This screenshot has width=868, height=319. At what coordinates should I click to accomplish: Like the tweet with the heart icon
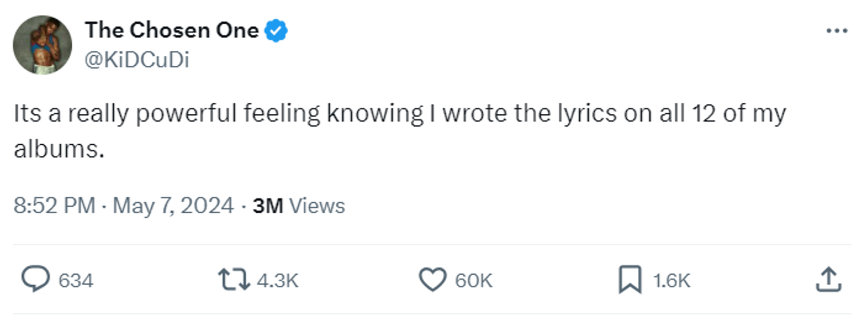432,279
